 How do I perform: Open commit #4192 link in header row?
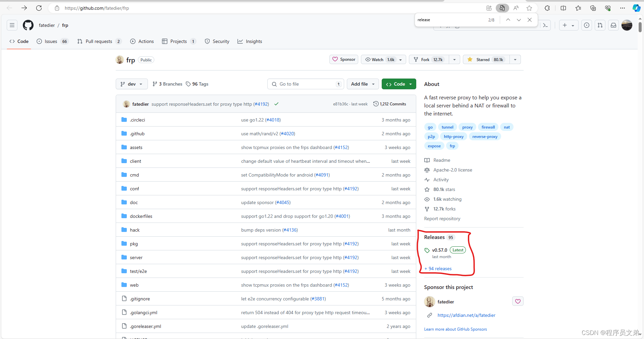261,104
